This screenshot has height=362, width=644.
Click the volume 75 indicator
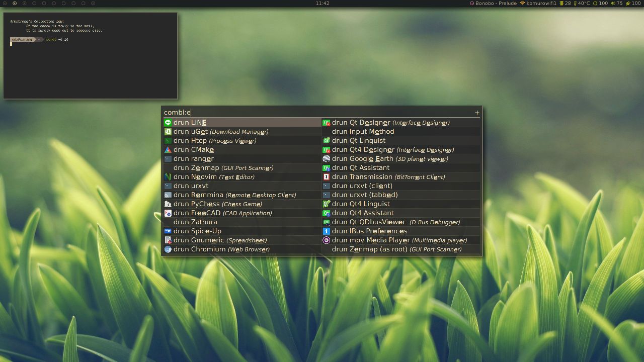[x=616, y=3]
